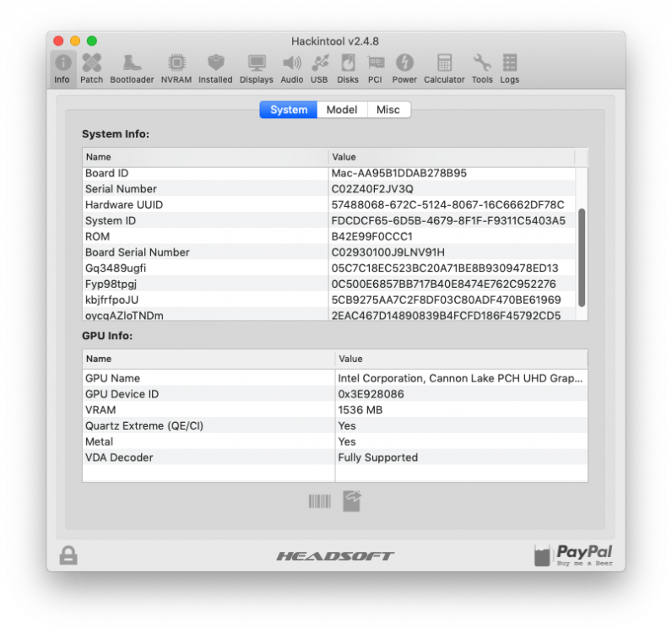Select the Fully Supported value
The image size is (672, 633).
(377, 457)
